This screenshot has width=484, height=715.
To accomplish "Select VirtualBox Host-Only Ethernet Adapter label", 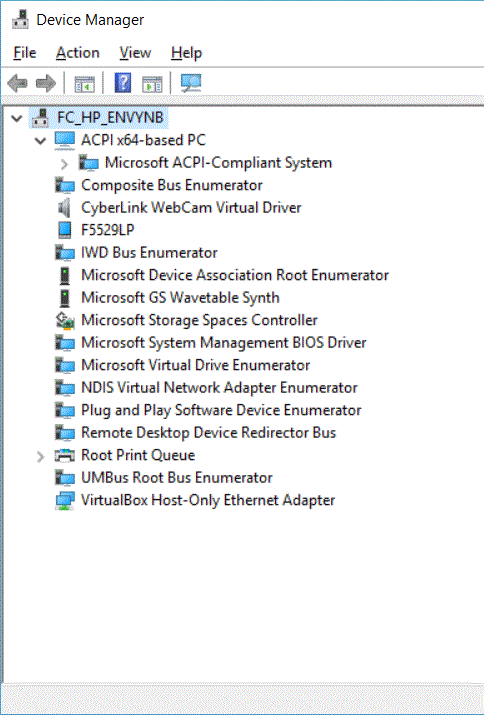I will click(x=208, y=500).
